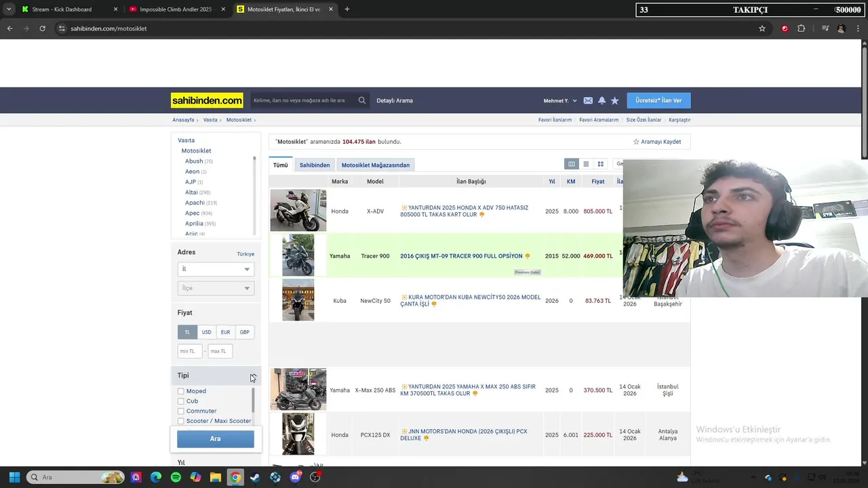The image size is (868, 488).
Task: Switch to table column view icon
Action: tap(572, 164)
